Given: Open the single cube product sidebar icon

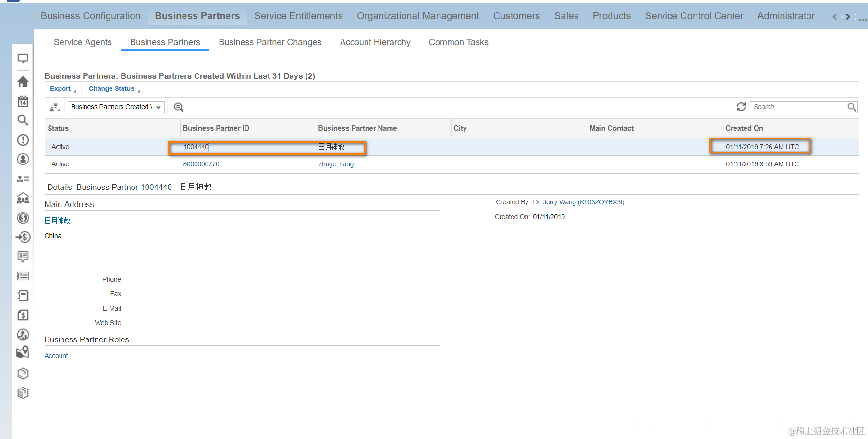Looking at the screenshot, I should (x=23, y=374).
